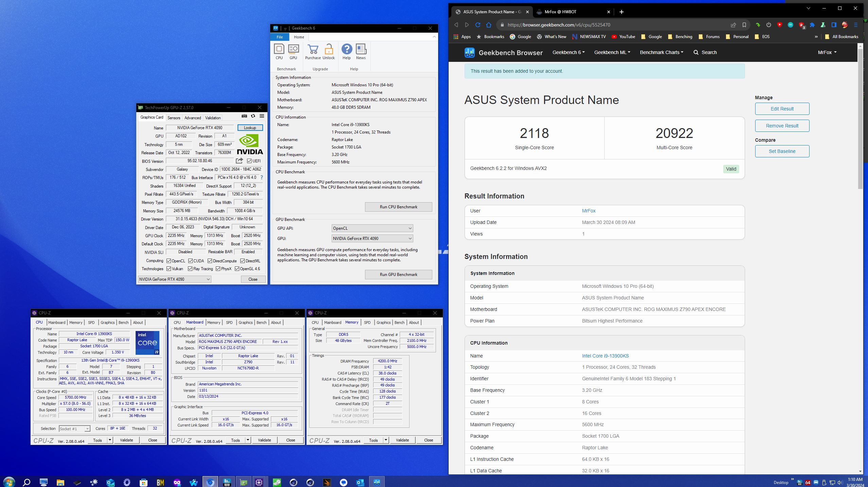This screenshot has height=487, width=868.
Task: Toggle the DirectML checkbox in GPU-Z
Action: pyautogui.click(x=242, y=261)
